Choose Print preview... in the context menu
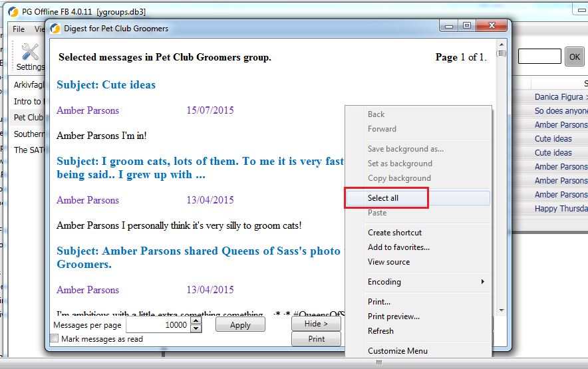Screen dimensions: 588x369 coord(393,316)
